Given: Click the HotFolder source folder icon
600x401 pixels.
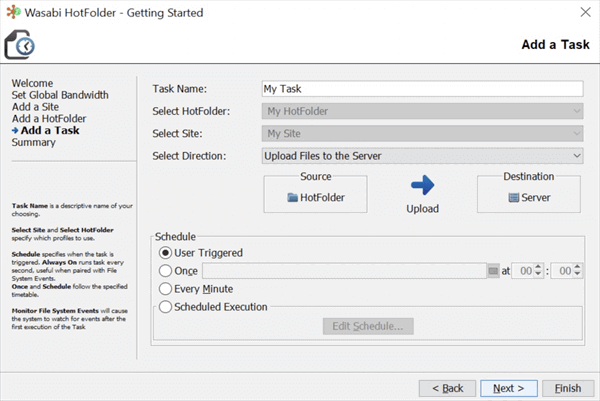Looking at the screenshot, I should [x=293, y=198].
